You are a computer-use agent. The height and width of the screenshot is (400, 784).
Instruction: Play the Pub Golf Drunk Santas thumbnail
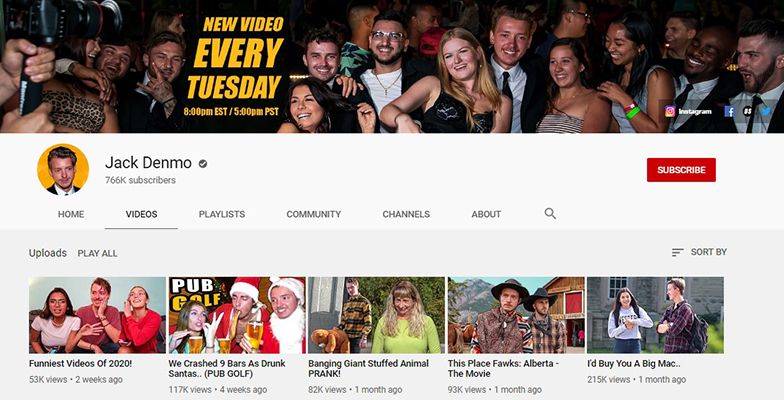[237, 315]
